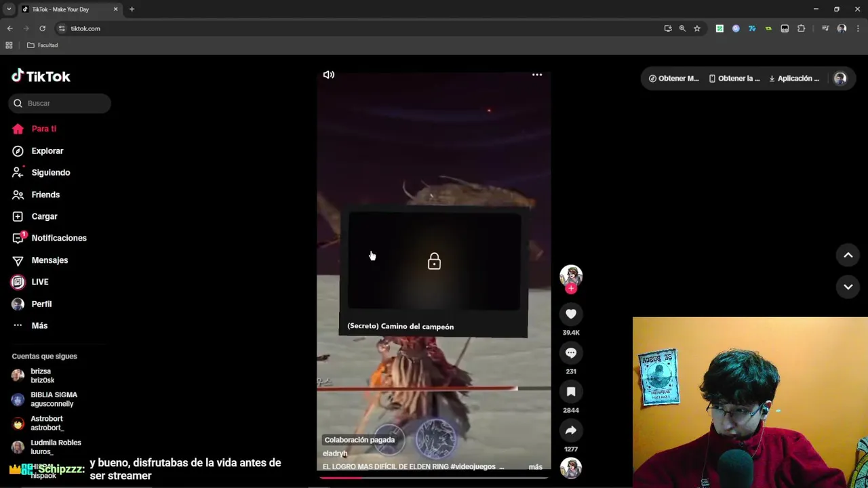
Task: Open the Chrome three-dot menu
Action: point(859,28)
